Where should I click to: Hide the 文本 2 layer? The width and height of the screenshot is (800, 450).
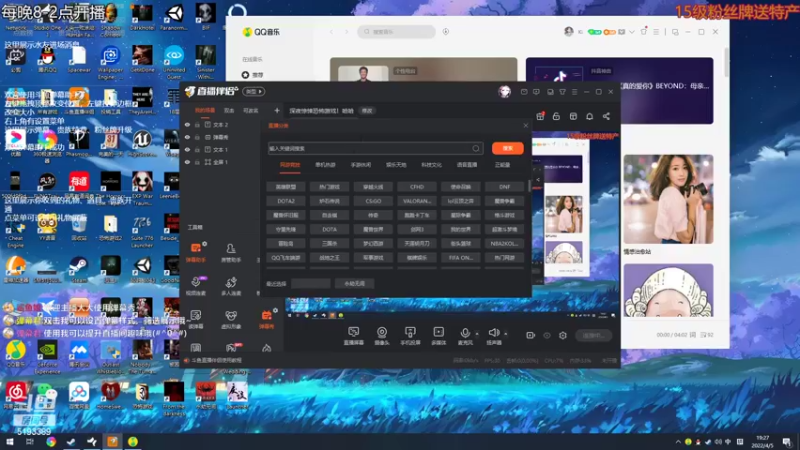coord(187,124)
